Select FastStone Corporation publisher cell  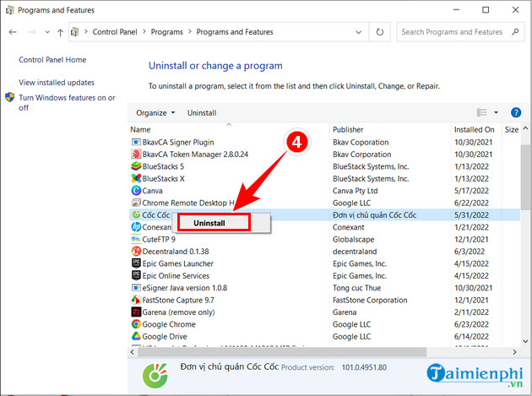tap(370, 300)
